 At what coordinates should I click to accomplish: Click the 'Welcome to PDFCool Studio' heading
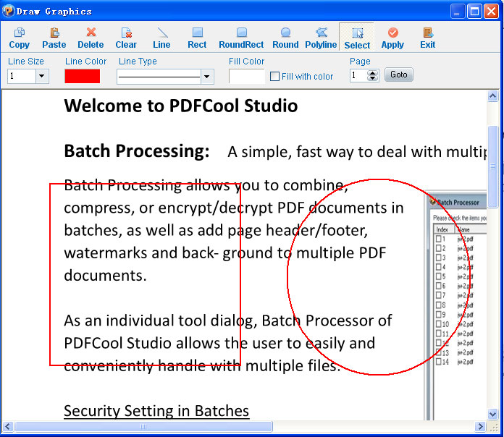[181, 106]
